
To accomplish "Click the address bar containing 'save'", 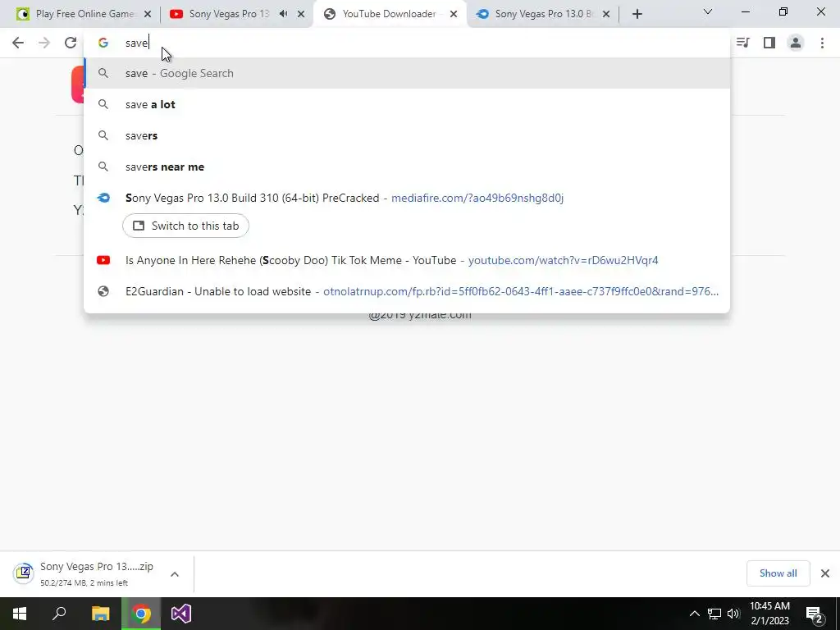I will pos(407,43).
